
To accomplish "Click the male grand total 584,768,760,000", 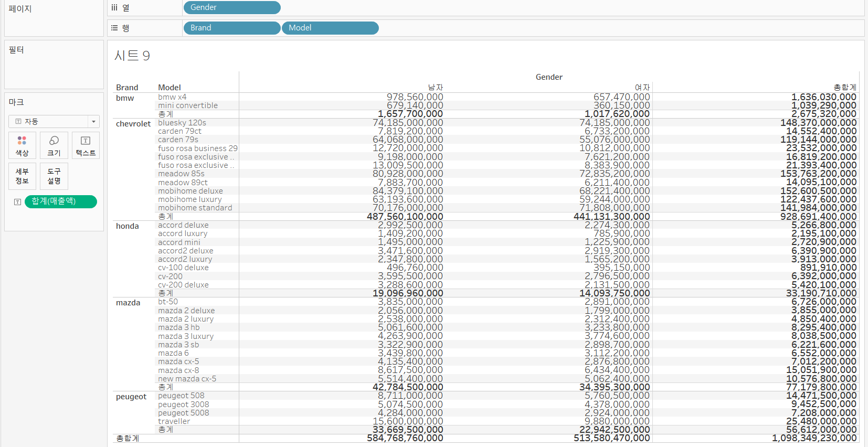I will (405, 438).
